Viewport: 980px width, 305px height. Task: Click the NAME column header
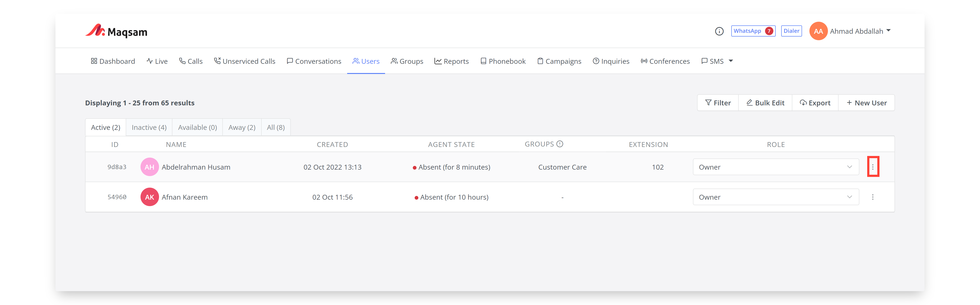click(176, 144)
